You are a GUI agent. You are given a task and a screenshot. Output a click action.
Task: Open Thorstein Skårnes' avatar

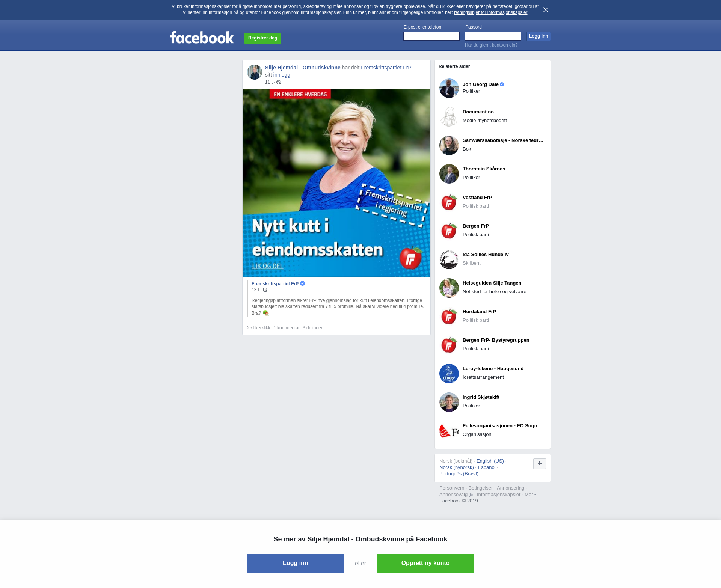pyautogui.click(x=449, y=174)
